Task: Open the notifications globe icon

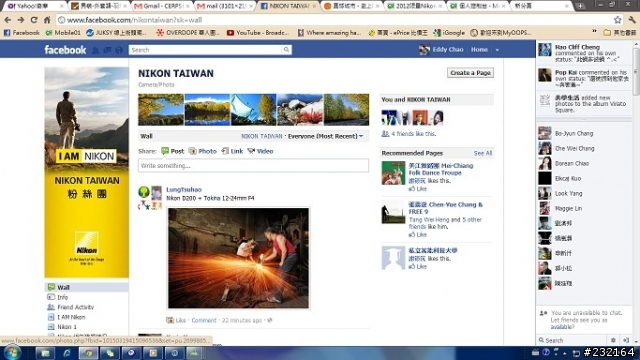Action: point(119,50)
